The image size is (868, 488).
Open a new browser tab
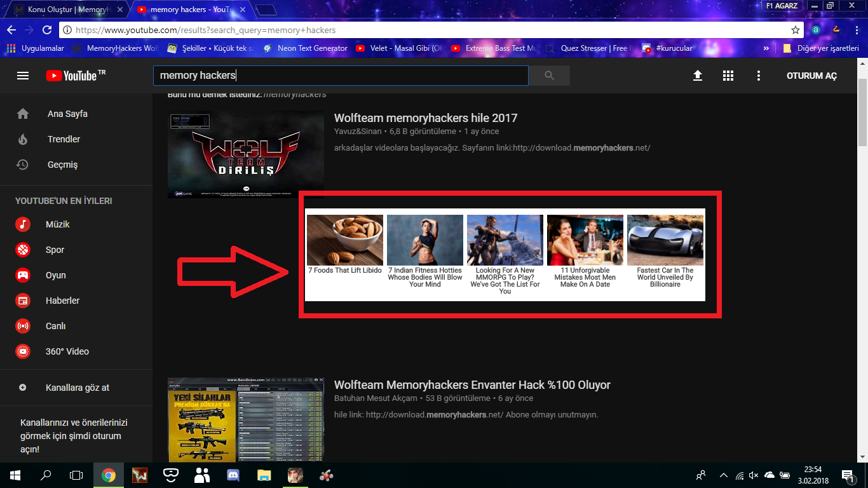[266, 10]
